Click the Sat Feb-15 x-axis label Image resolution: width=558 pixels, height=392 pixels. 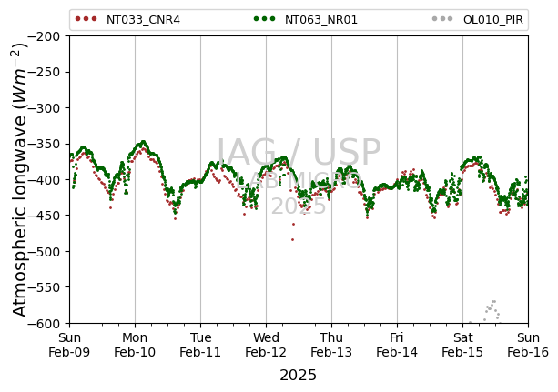point(462,345)
